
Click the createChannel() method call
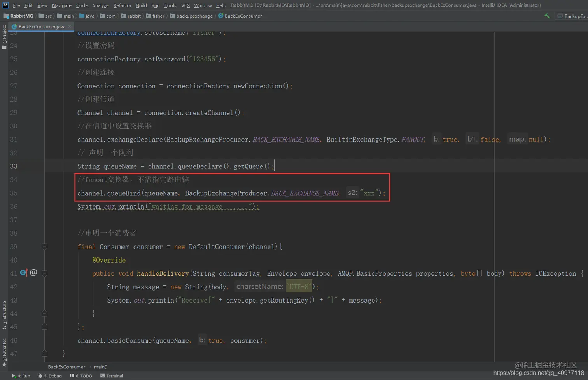click(213, 112)
